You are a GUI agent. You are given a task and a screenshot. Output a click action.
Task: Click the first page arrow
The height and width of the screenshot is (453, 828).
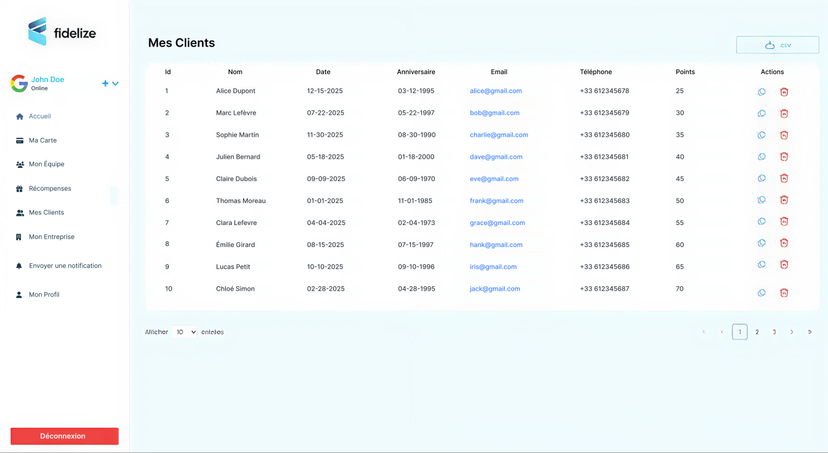[704, 332]
